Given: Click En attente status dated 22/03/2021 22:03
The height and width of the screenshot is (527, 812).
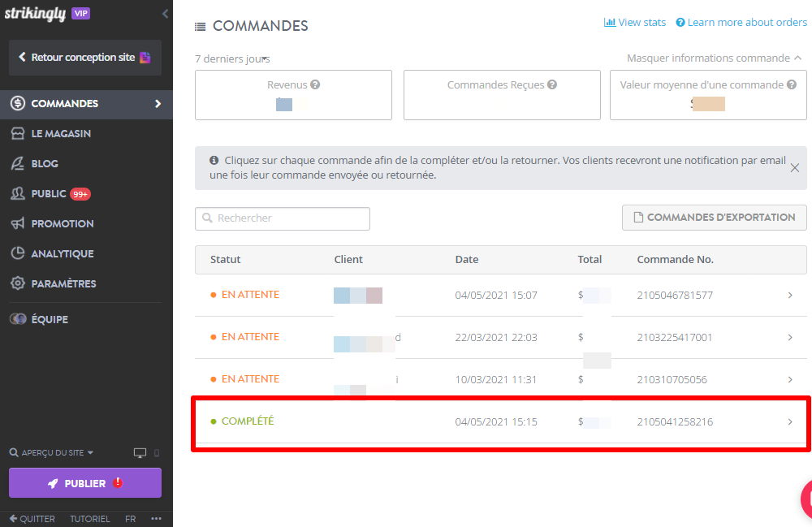Looking at the screenshot, I should [x=250, y=337].
